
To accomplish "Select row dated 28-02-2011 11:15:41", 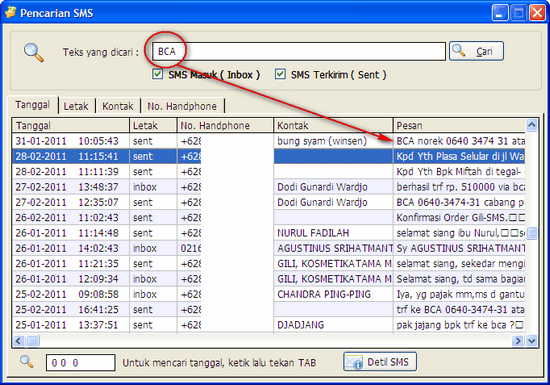I will [269, 156].
